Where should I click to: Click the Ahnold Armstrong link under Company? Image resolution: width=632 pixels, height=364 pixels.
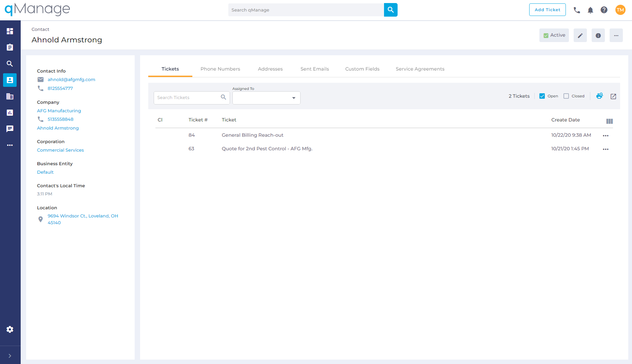58,128
